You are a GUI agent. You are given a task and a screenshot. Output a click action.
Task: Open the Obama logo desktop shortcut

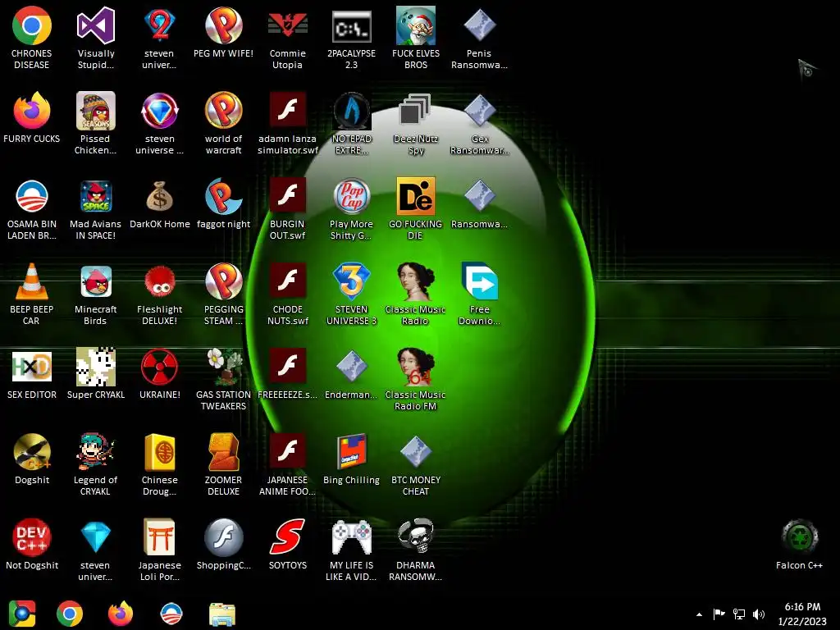pos(32,196)
